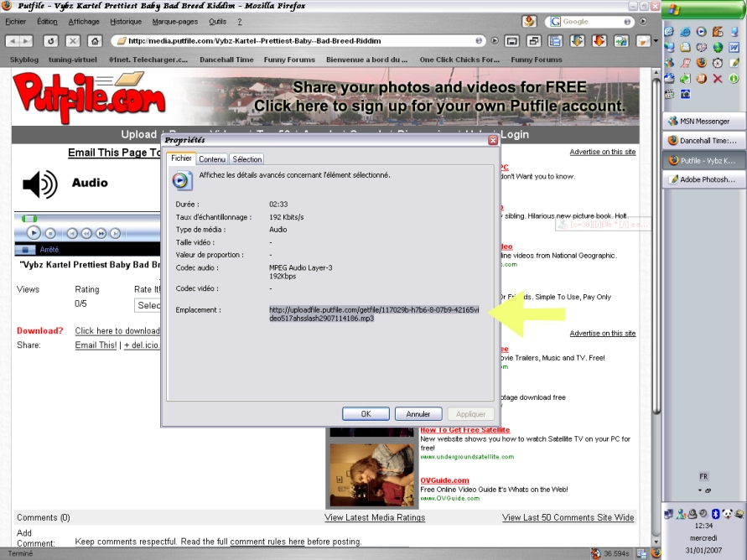Switch to MSN Messenger in the taskbar

(703, 121)
